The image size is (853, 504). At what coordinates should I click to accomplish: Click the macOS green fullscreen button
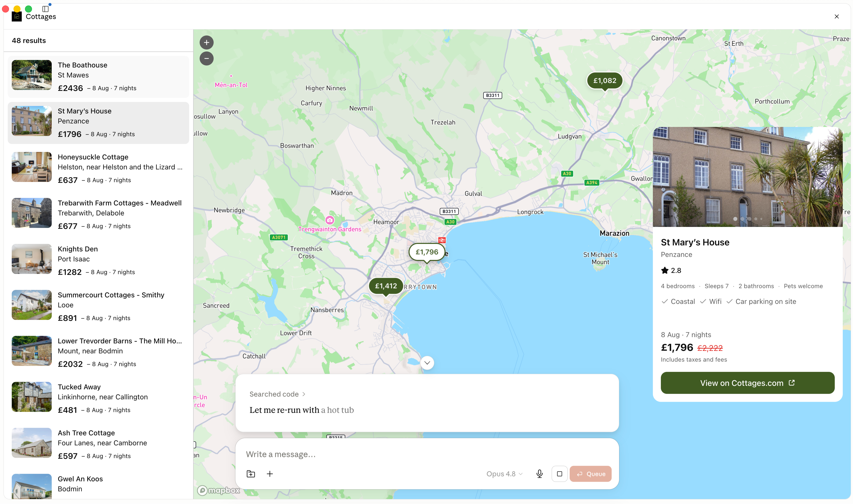(28, 9)
